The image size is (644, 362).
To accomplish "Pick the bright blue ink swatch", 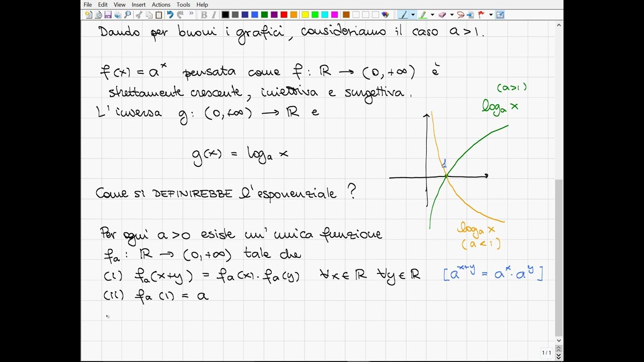I will point(255,15).
